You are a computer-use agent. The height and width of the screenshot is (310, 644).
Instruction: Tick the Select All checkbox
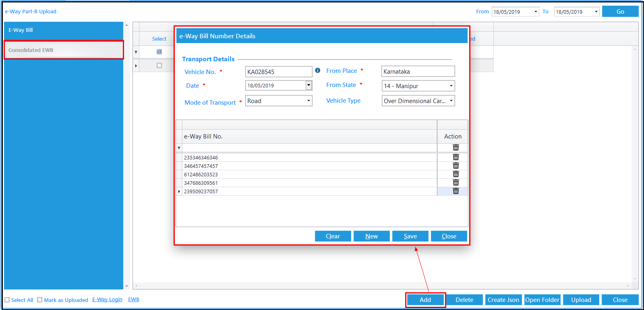(7, 300)
